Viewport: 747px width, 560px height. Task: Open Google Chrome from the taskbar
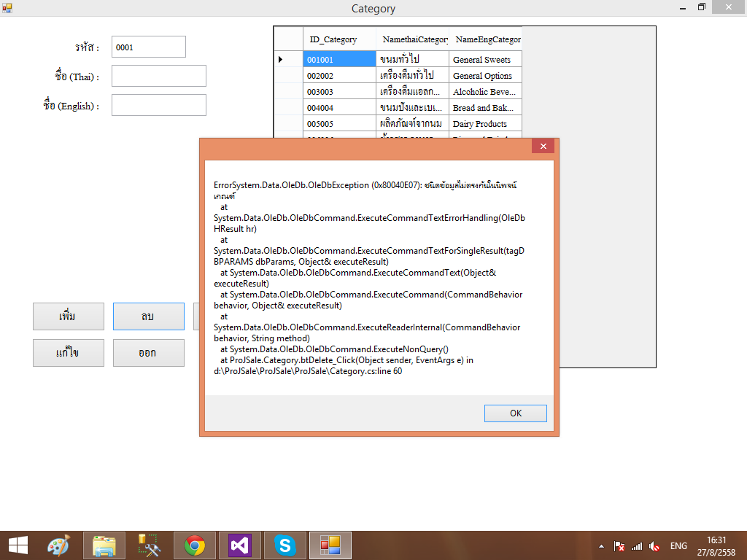pos(194,545)
